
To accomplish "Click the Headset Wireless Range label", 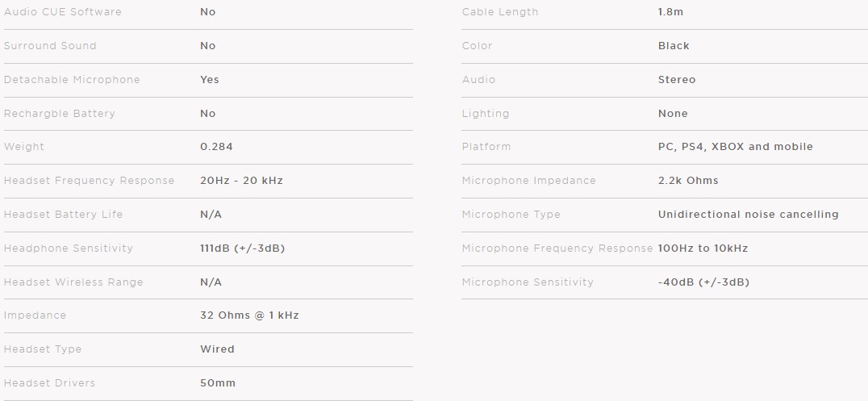I will (x=73, y=282).
